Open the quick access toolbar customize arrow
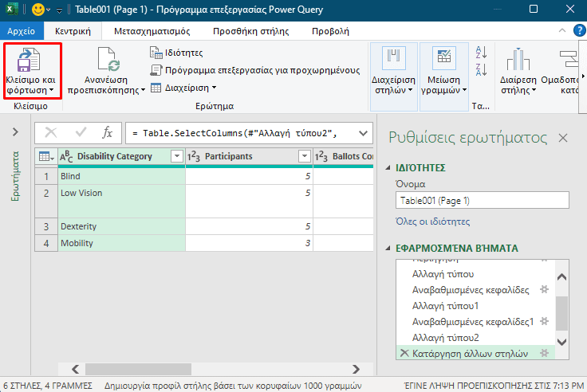This screenshot has height=392, width=587. click(59, 10)
